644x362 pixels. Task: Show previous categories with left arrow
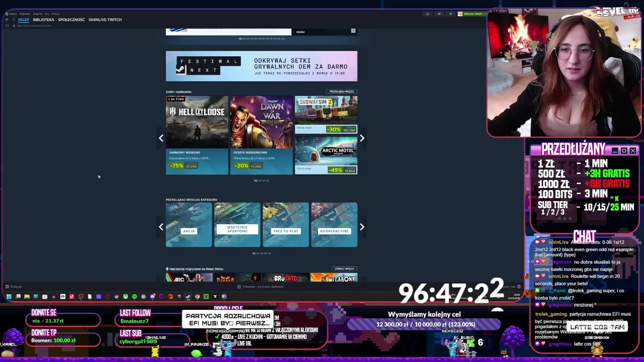click(x=161, y=227)
